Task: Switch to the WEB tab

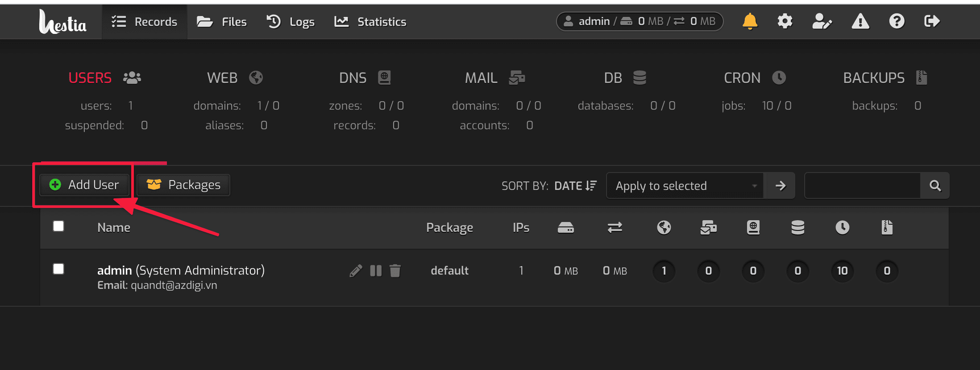Action: click(x=235, y=78)
